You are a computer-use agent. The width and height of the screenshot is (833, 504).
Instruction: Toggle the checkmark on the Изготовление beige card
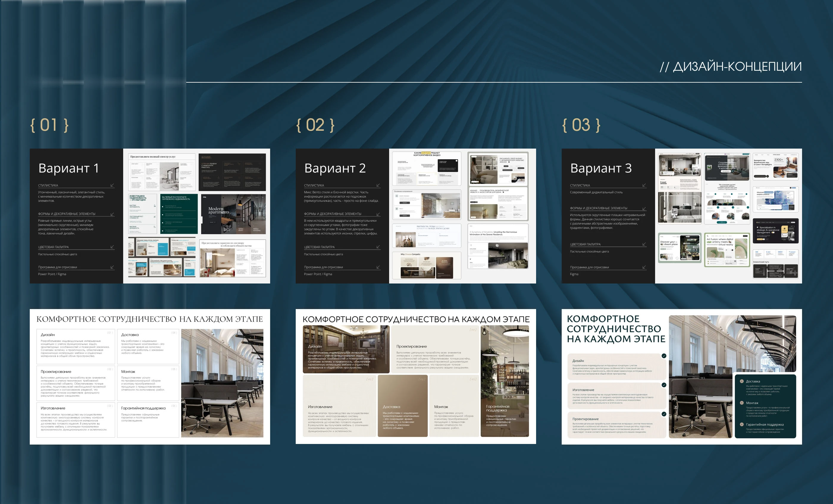664,385
